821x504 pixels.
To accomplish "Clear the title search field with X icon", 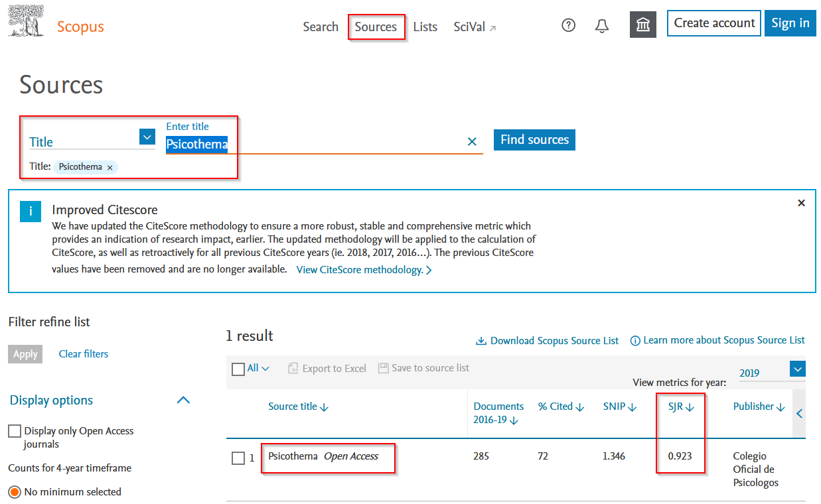I will click(472, 141).
